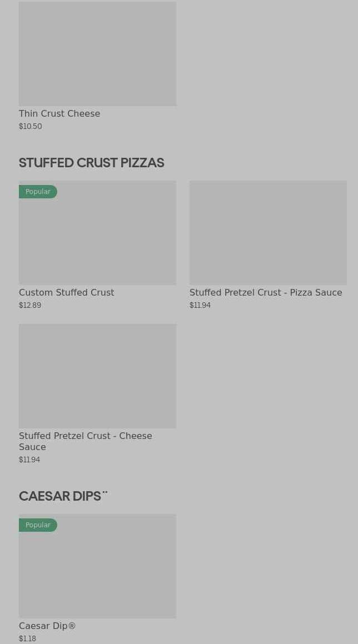Open Stuffed Pretzel Crust Pizza Sauce image
The width and height of the screenshot is (358, 644).
(268, 232)
